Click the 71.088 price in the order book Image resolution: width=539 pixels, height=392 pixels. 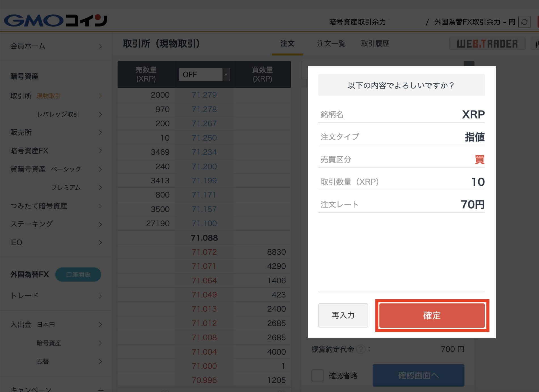click(x=204, y=238)
